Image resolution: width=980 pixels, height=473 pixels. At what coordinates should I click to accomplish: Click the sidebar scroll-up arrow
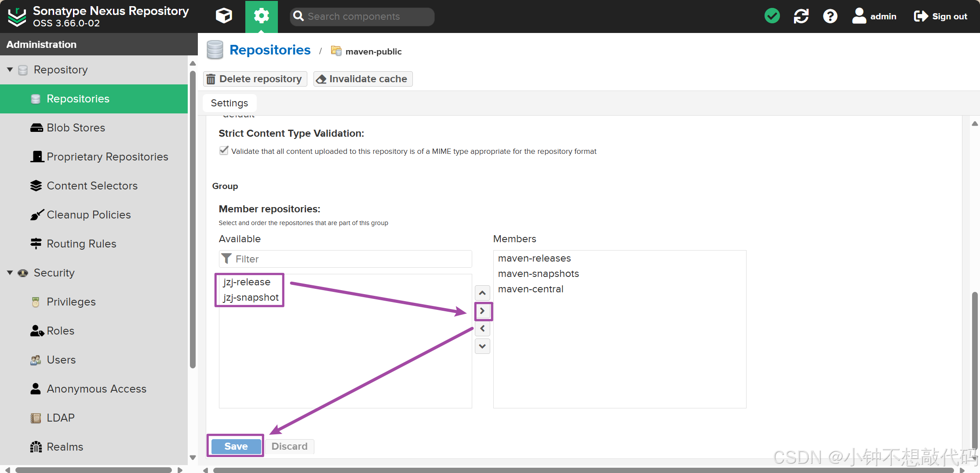193,63
